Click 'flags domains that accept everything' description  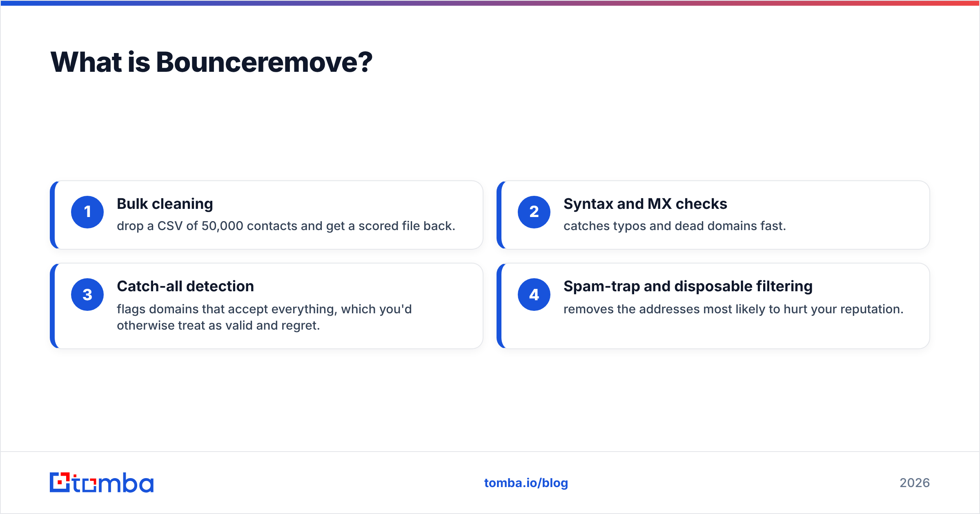[264, 317]
